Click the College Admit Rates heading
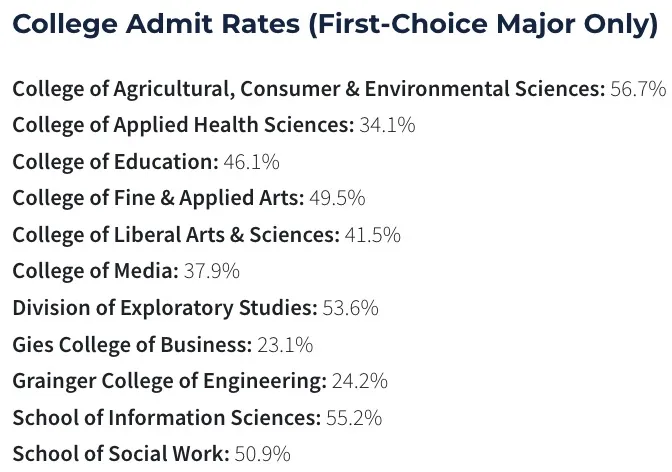 click(335, 23)
